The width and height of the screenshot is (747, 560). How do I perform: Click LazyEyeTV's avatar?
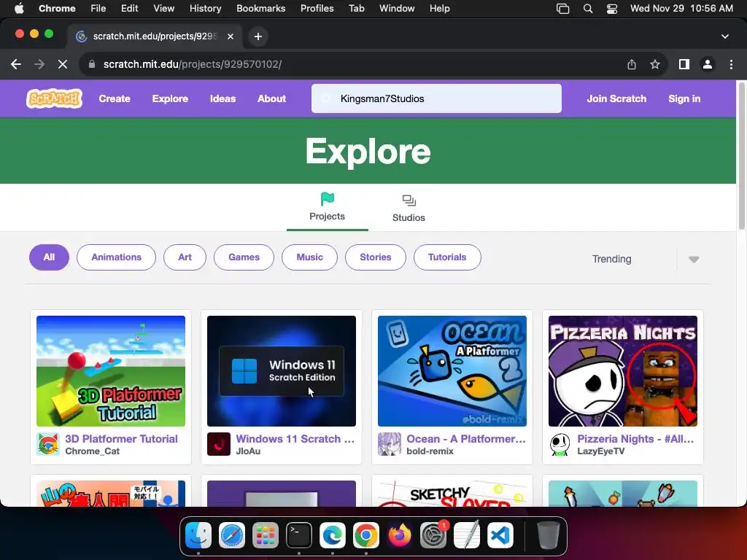click(560, 444)
